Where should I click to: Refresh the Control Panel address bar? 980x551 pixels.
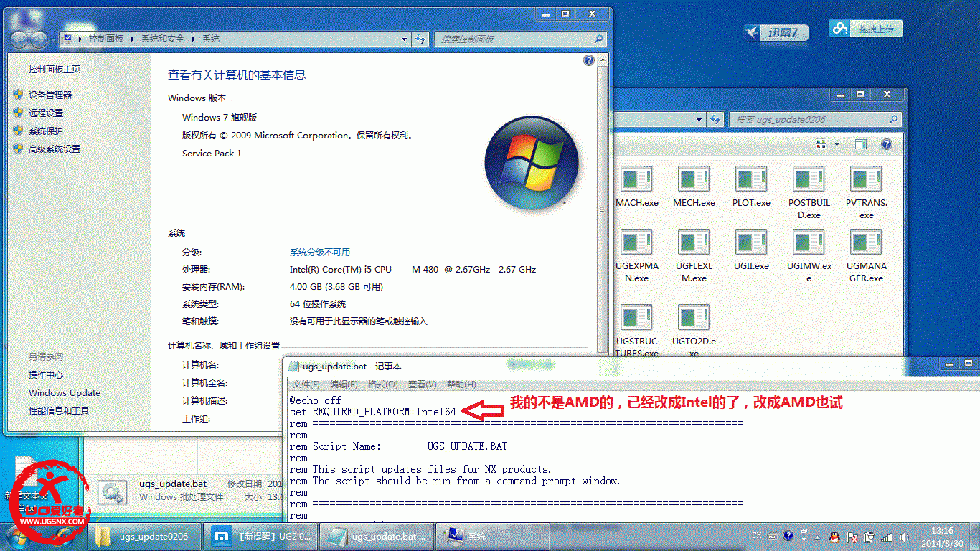(x=420, y=39)
